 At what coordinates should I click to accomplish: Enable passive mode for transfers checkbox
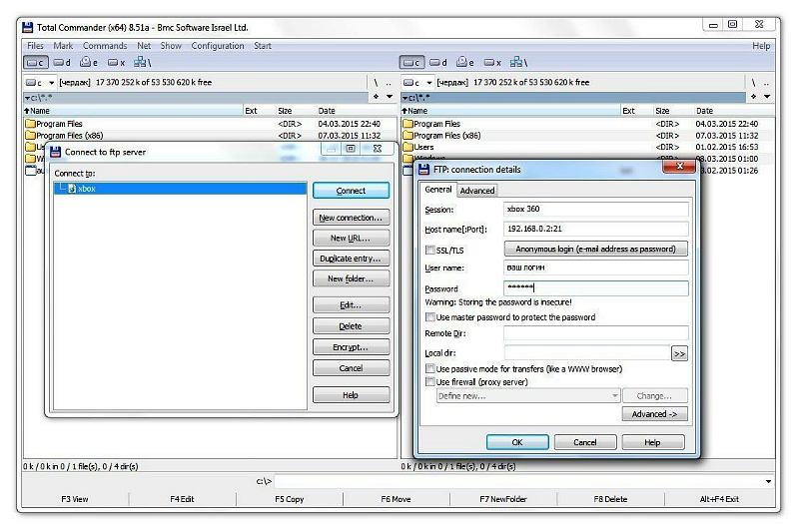click(x=430, y=368)
